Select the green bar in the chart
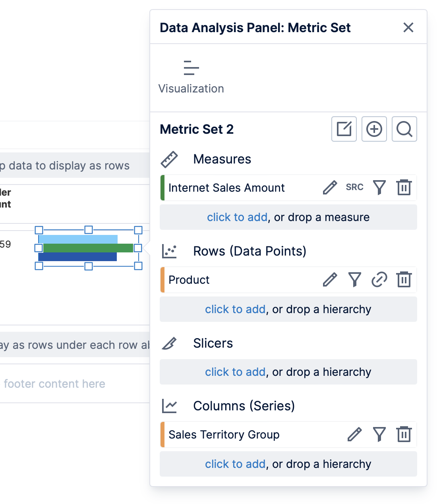The image size is (441, 504). (x=87, y=248)
